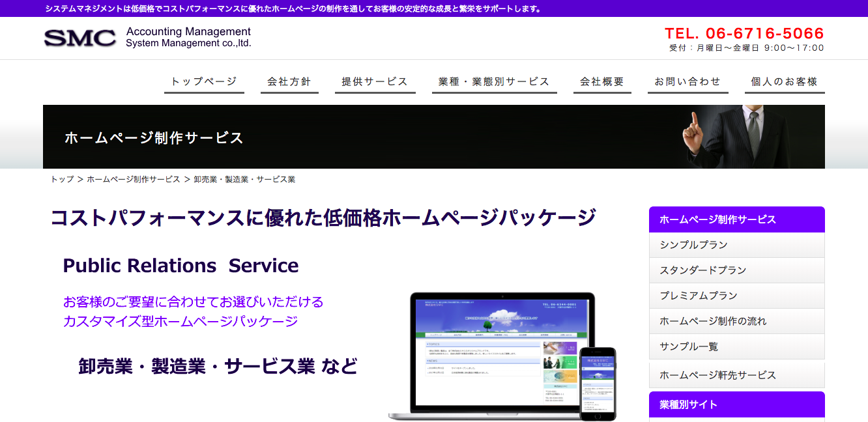Image resolution: width=868 pixels, height=422 pixels.
Task: Click the 卸売業・製造業・サービス業 breadcrumb entry
Action: pyautogui.click(x=244, y=179)
